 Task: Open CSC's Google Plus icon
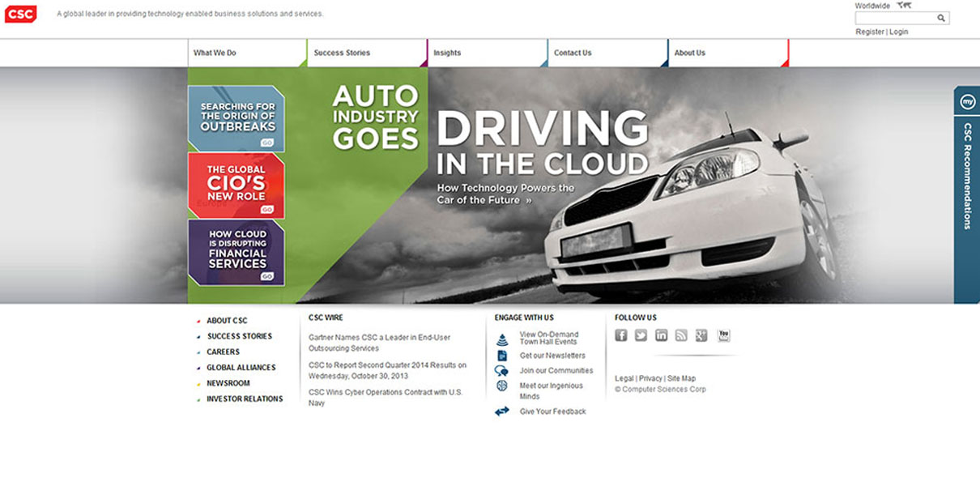(x=701, y=335)
